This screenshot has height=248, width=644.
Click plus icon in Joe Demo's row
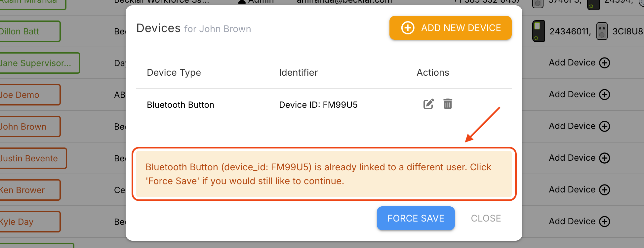(605, 95)
